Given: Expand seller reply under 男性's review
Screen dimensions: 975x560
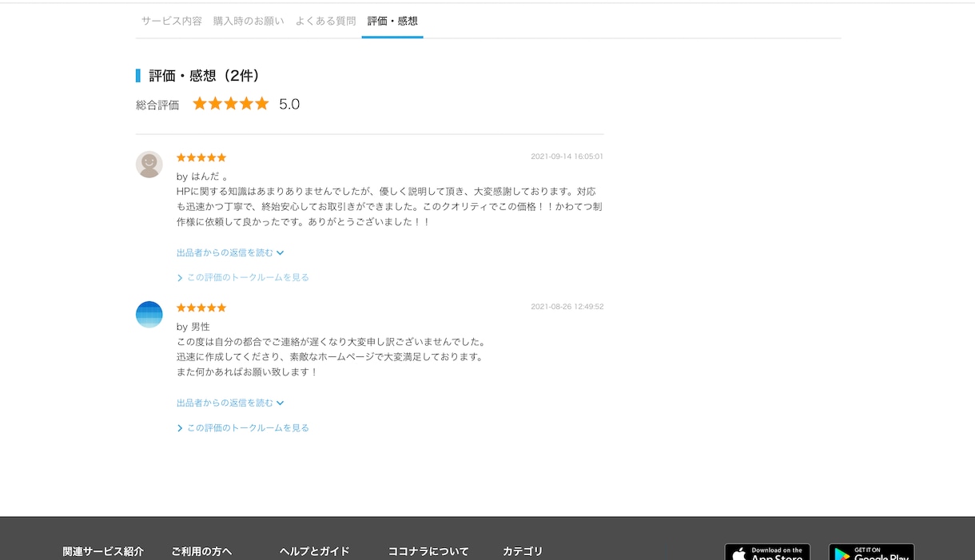Looking at the screenshot, I should point(230,403).
